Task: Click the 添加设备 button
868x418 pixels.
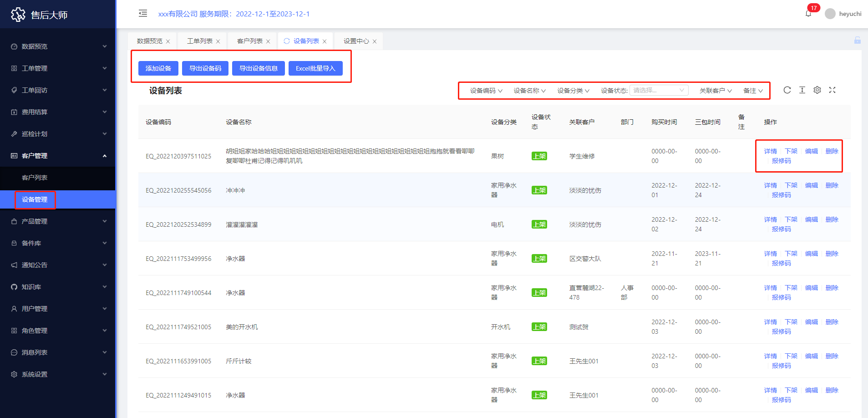Action: pyautogui.click(x=158, y=68)
